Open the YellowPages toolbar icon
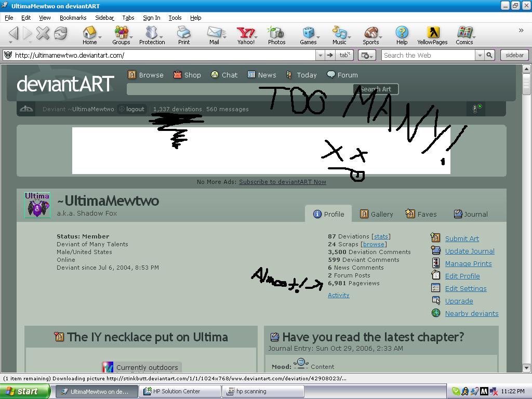The height and width of the screenshot is (399, 532). pos(432,36)
